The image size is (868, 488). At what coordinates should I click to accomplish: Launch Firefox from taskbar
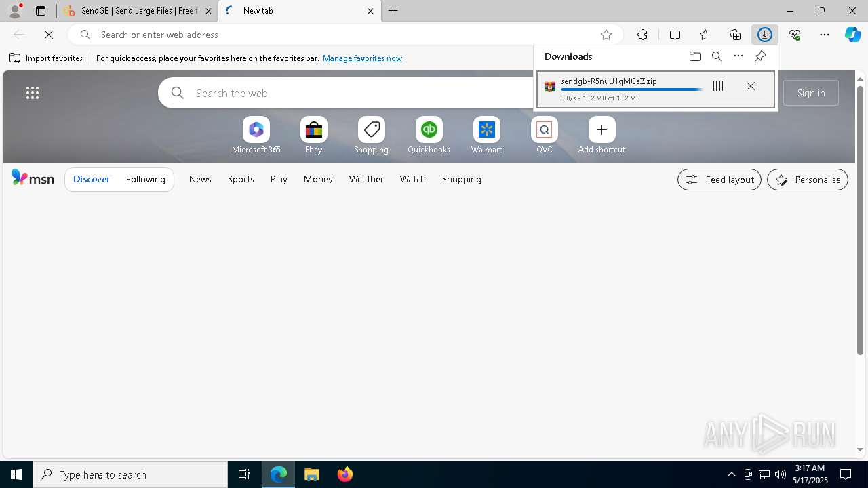pyautogui.click(x=345, y=474)
